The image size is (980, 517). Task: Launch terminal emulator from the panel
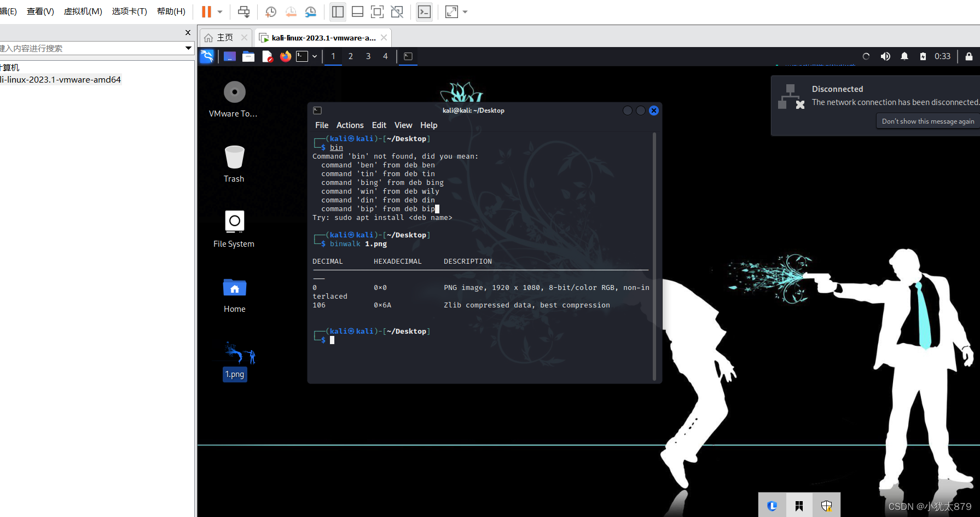[x=302, y=56]
